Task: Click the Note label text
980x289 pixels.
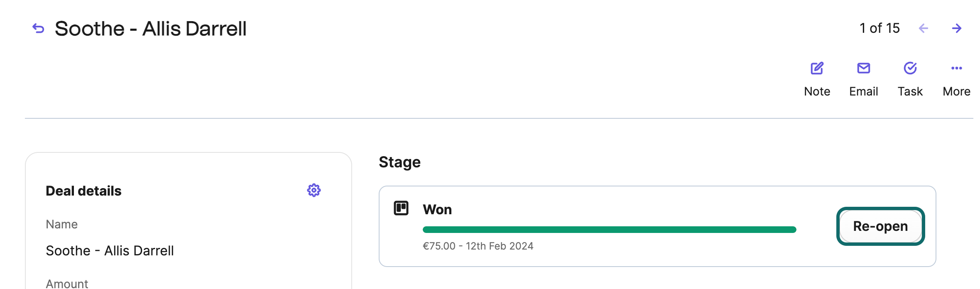Action: [817, 91]
